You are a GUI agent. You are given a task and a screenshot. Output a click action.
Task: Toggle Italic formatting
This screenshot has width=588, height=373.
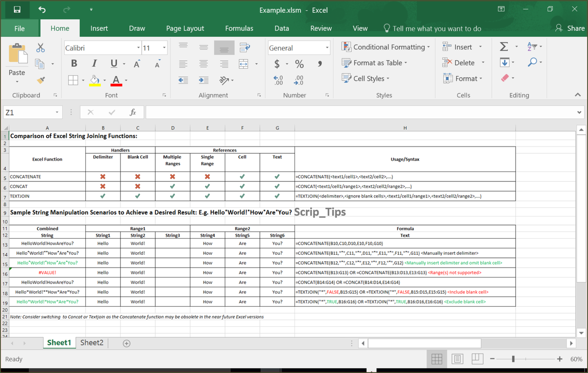94,64
